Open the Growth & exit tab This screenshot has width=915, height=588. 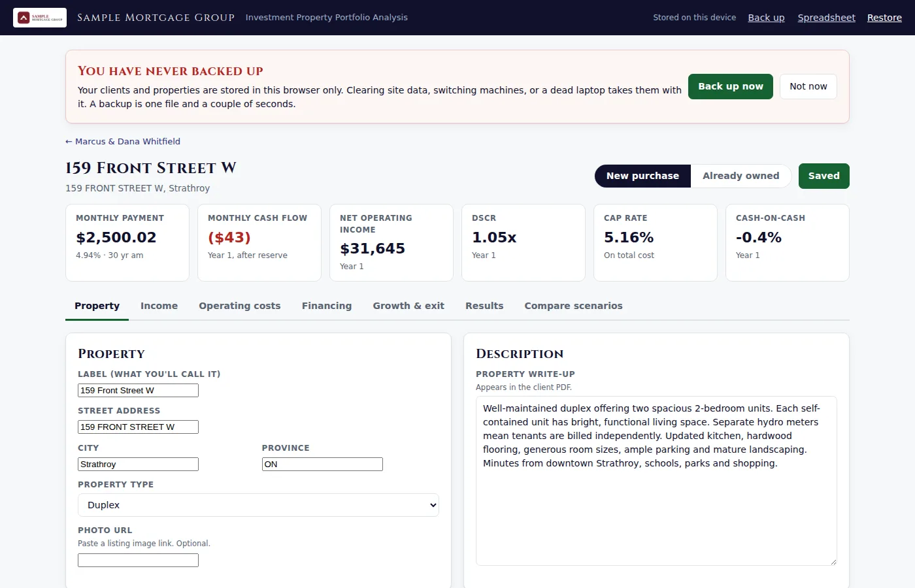click(x=408, y=306)
